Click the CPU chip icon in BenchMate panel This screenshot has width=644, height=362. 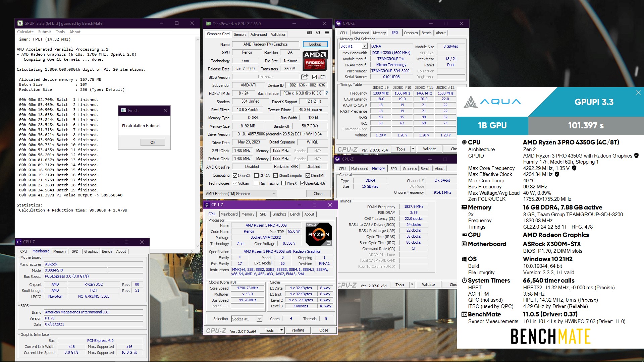tap(464, 142)
